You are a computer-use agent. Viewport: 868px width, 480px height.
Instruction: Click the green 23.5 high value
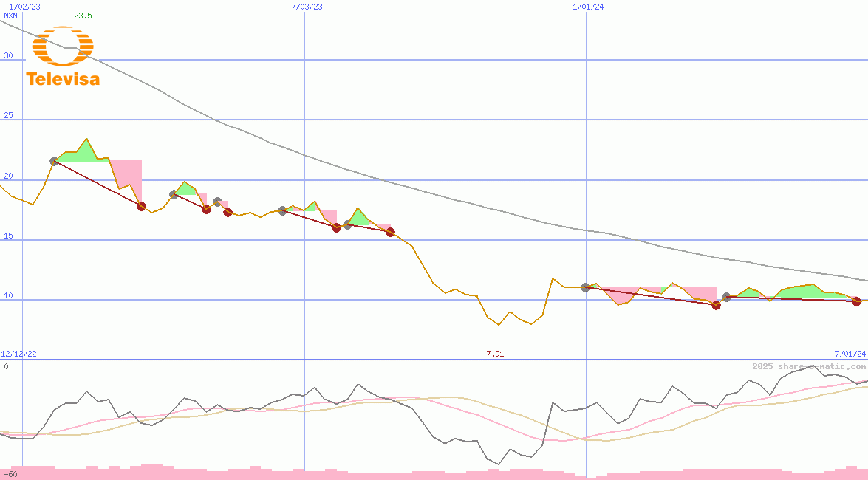(83, 16)
